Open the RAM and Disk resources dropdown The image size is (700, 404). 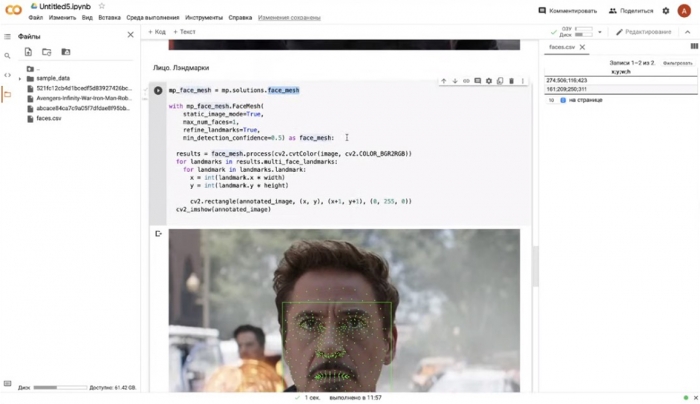point(600,32)
